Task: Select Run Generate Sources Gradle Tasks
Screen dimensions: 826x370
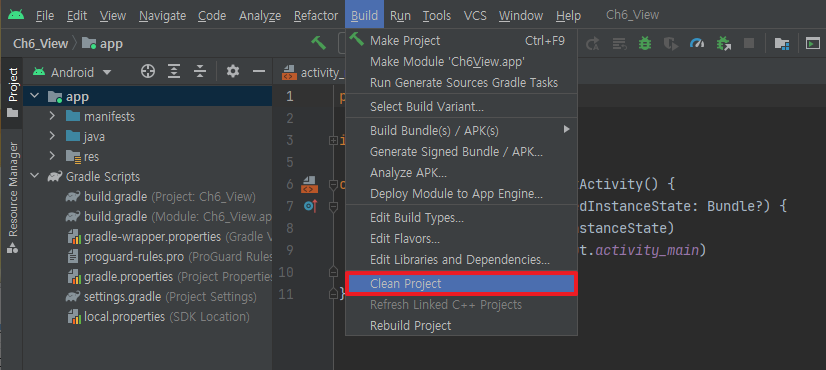Action: click(x=461, y=83)
